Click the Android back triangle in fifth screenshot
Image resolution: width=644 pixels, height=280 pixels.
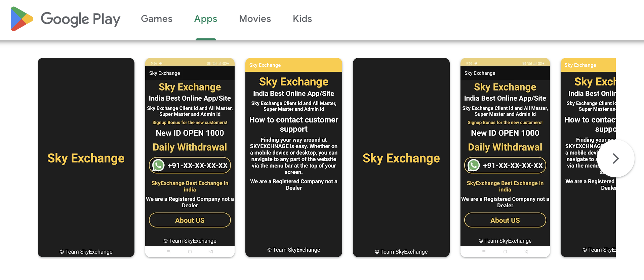[526, 252]
